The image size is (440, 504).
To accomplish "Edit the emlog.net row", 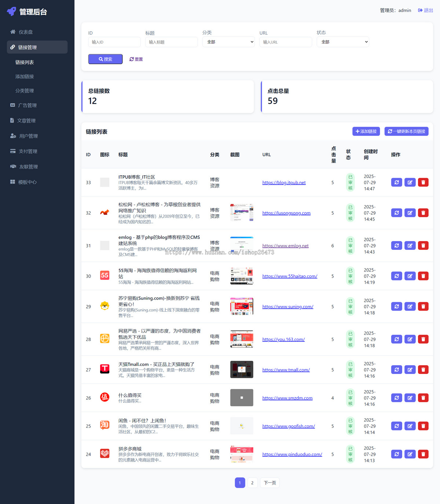I will [x=410, y=246].
